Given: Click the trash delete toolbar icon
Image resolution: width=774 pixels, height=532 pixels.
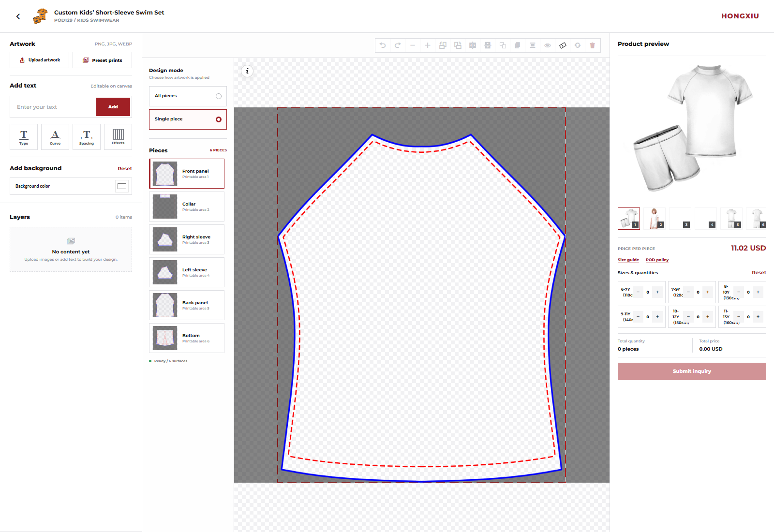Looking at the screenshot, I should 593,45.
